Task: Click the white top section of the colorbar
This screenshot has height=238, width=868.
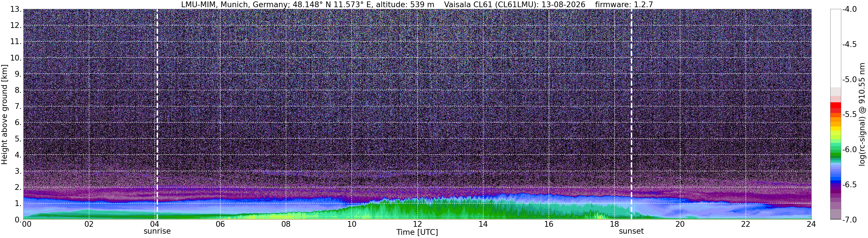Action: click(836, 48)
